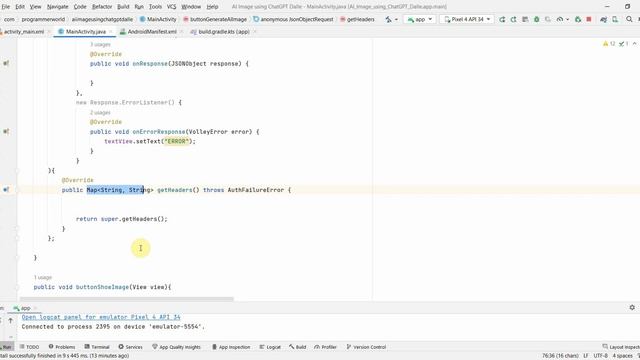Click the Attach Debugger to process icon
Screen dimensions: 640x360
578,19
